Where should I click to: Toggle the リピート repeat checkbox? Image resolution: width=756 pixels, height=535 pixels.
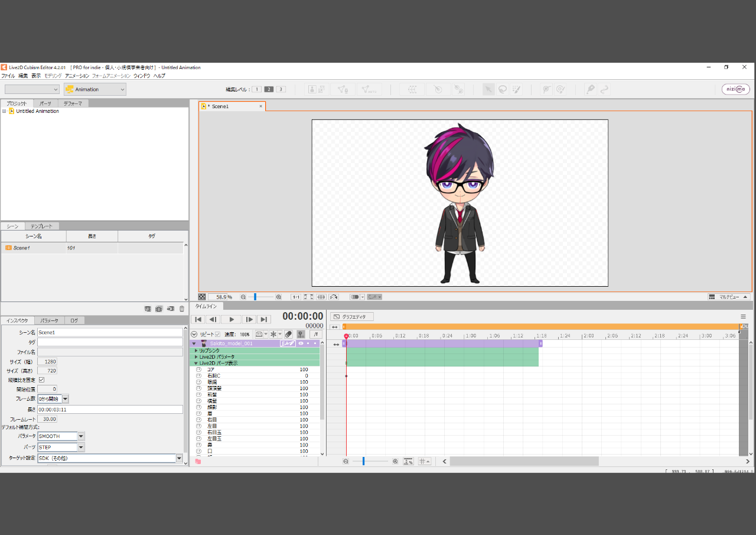click(218, 334)
